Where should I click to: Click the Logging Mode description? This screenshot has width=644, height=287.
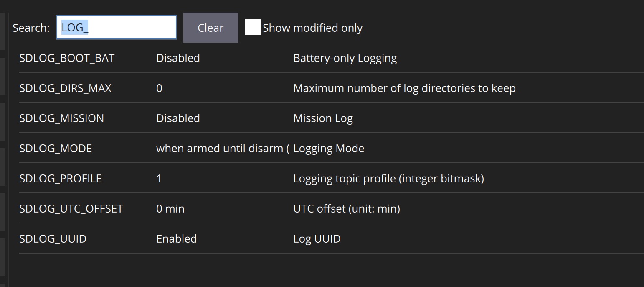point(329,149)
